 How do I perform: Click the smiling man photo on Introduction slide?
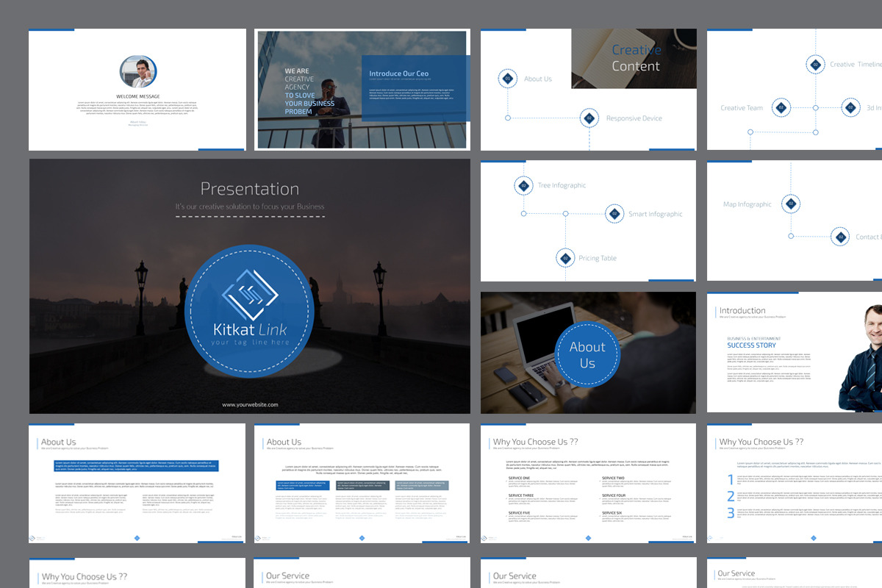coord(861,359)
